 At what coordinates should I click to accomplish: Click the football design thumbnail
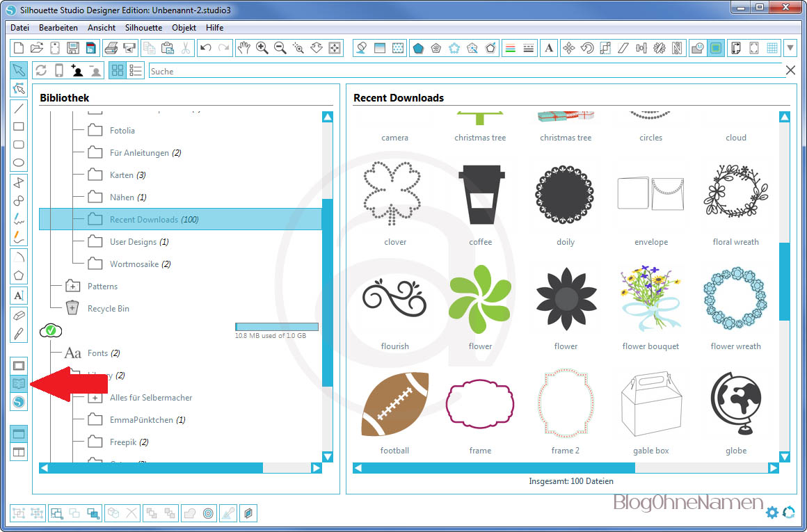coord(394,405)
